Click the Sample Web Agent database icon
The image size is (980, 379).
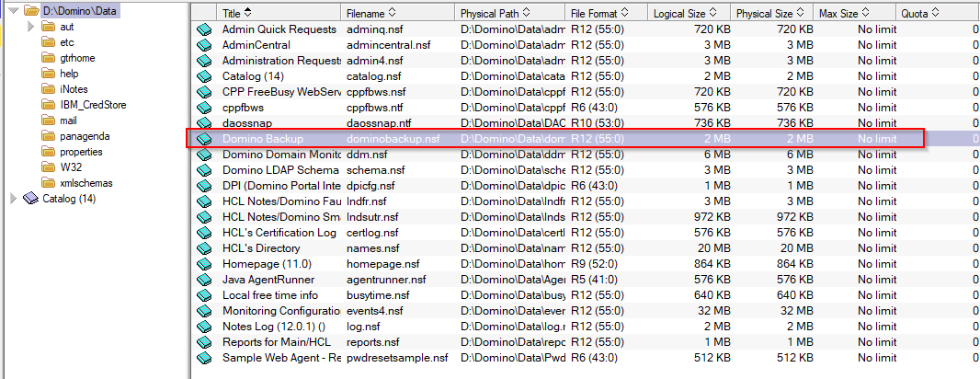point(204,358)
